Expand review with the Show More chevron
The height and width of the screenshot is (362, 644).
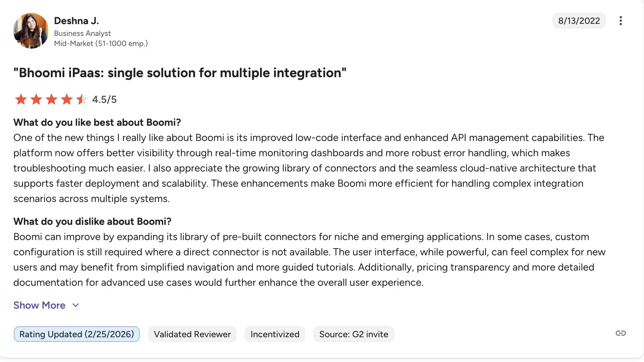76,305
